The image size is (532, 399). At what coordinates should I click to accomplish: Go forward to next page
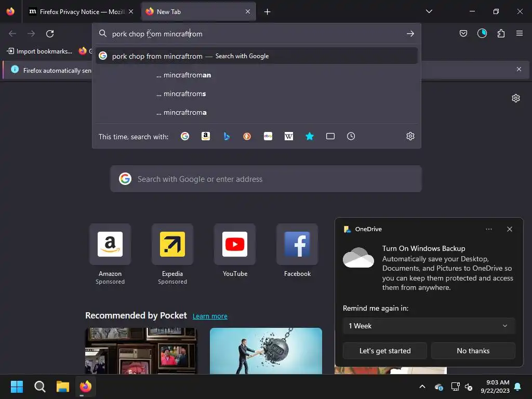point(31,34)
